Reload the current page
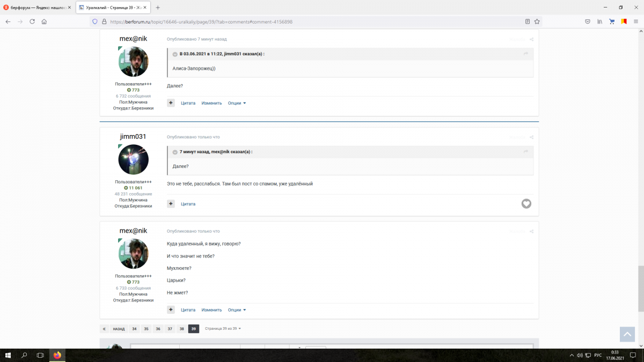Screen dimensions: 644x362 click(x=32, y=21)
